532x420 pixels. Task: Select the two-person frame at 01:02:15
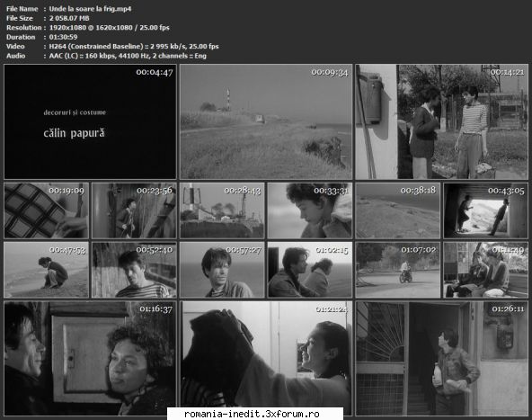tap(310, 270)
